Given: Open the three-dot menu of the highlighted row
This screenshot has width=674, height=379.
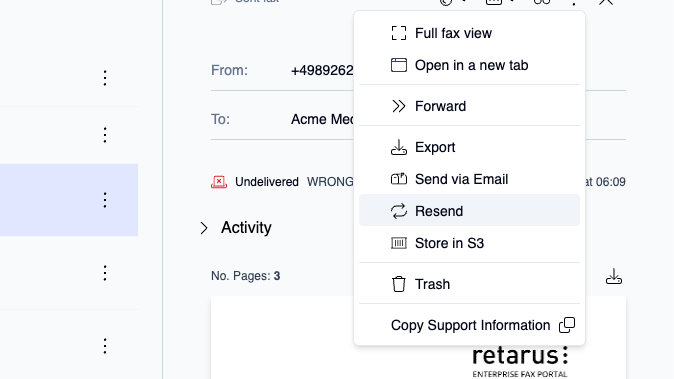Looking at the screenshot, I should coord(105,200).
